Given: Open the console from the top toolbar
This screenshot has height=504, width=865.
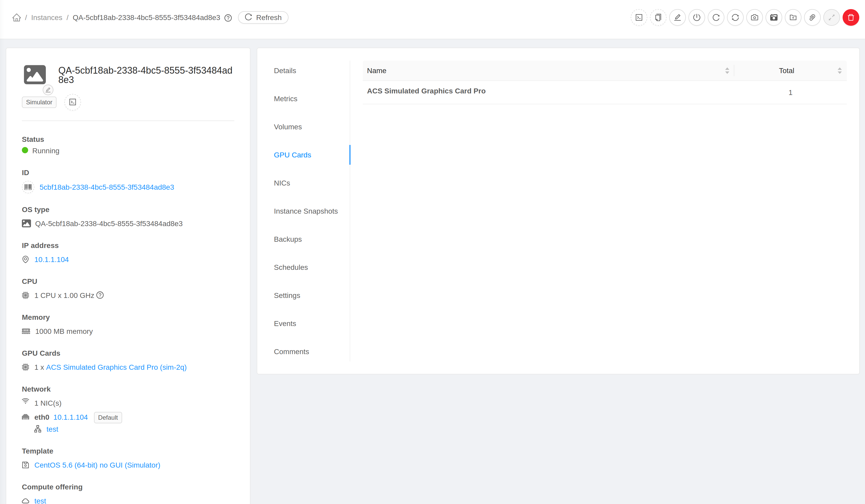Looking at the screenshot, I should point(639,17).
